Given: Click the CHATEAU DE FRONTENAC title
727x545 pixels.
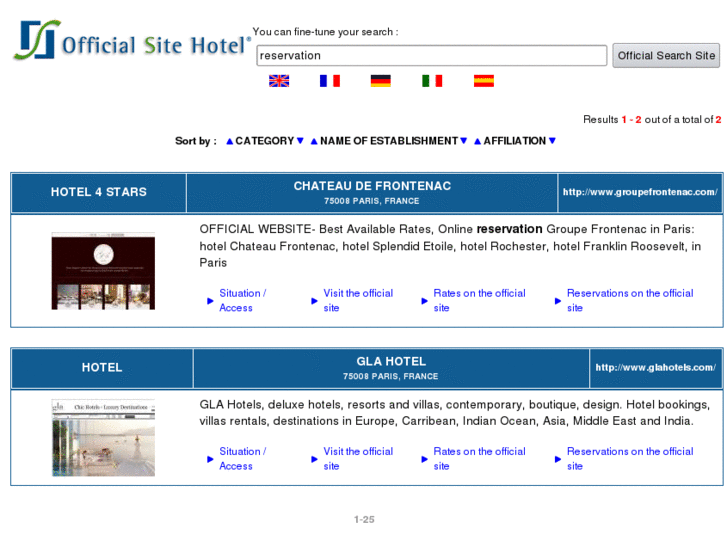Looking at the screenshot, I should [372, 186].
